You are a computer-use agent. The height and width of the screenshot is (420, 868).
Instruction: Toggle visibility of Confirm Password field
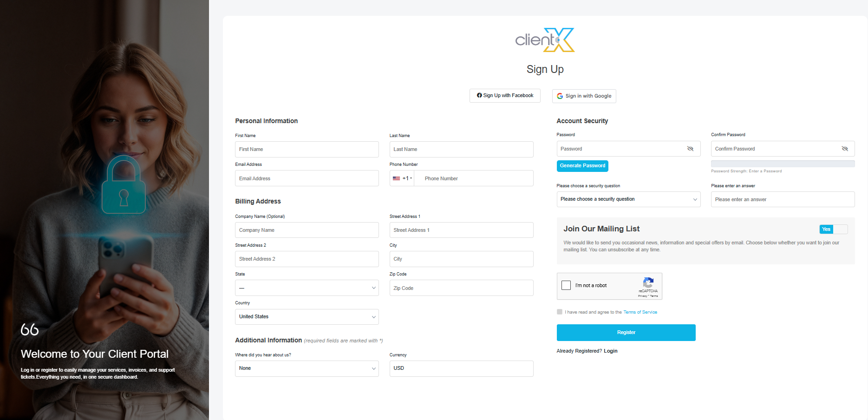pyautogui.click(x=844, y=149)
